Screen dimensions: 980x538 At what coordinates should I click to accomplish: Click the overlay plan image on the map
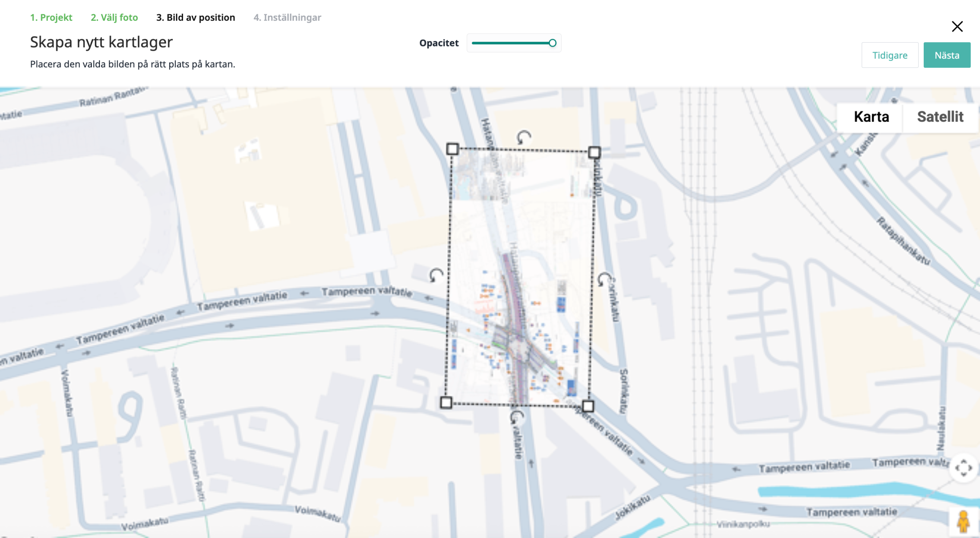520,278
